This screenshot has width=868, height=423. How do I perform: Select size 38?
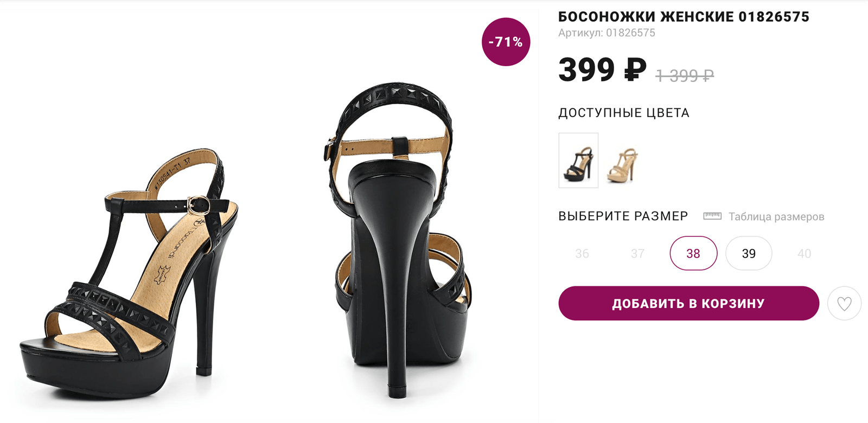click(693, 253)
